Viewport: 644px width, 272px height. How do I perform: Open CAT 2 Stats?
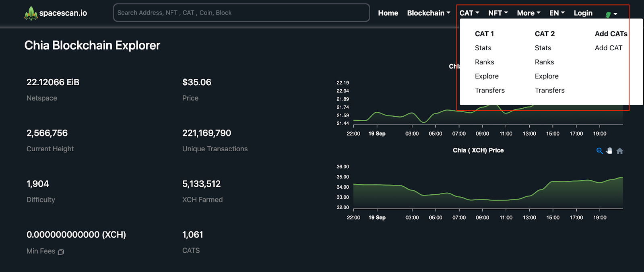pos(543,48)
